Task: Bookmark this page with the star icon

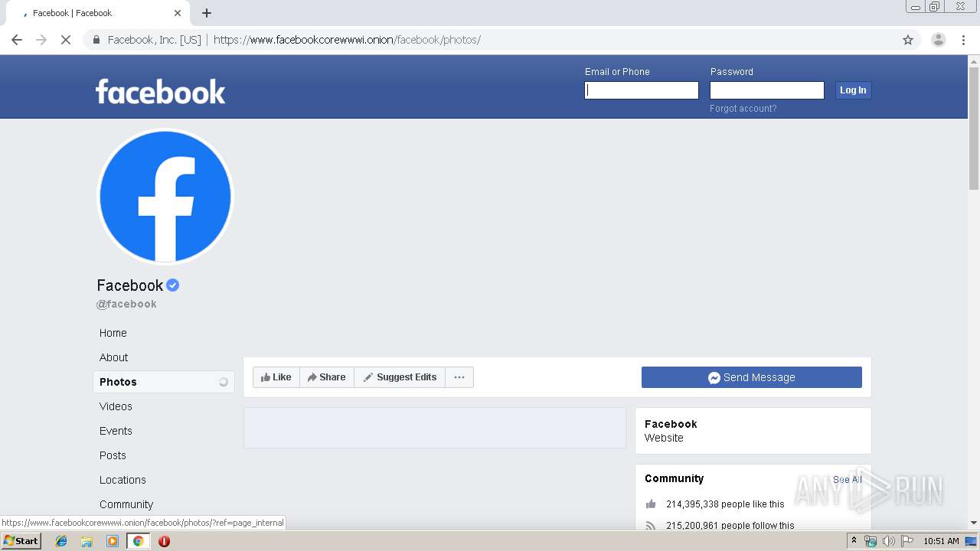Action: pos(908,40)
